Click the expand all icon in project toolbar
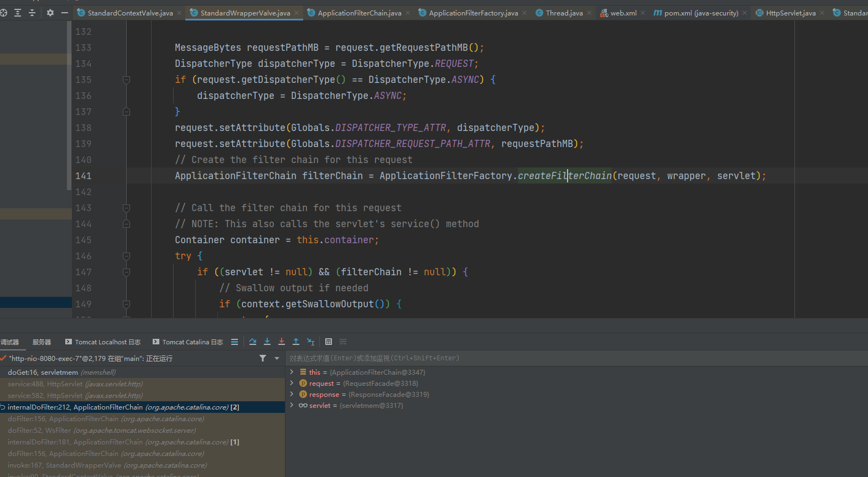 pos(18,13)
